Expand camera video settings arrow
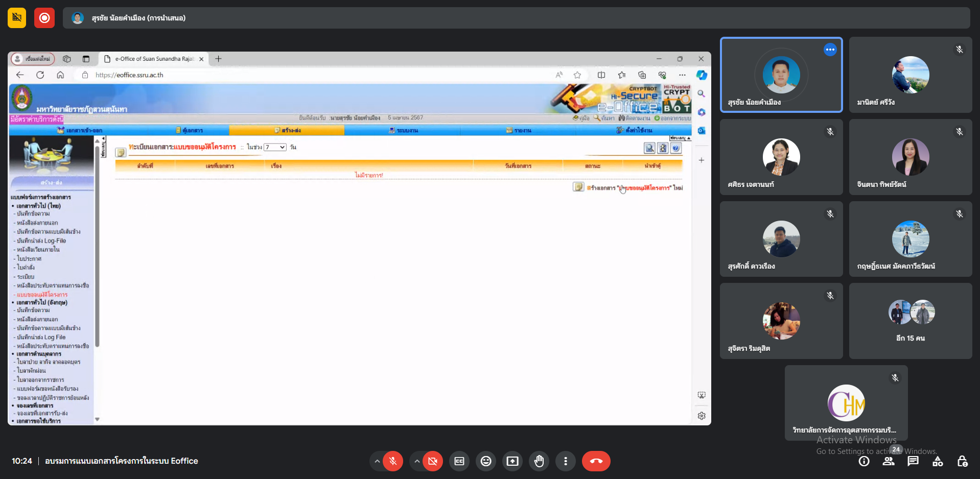The width and height of the screenshot is (980, 479). (417, 461)
